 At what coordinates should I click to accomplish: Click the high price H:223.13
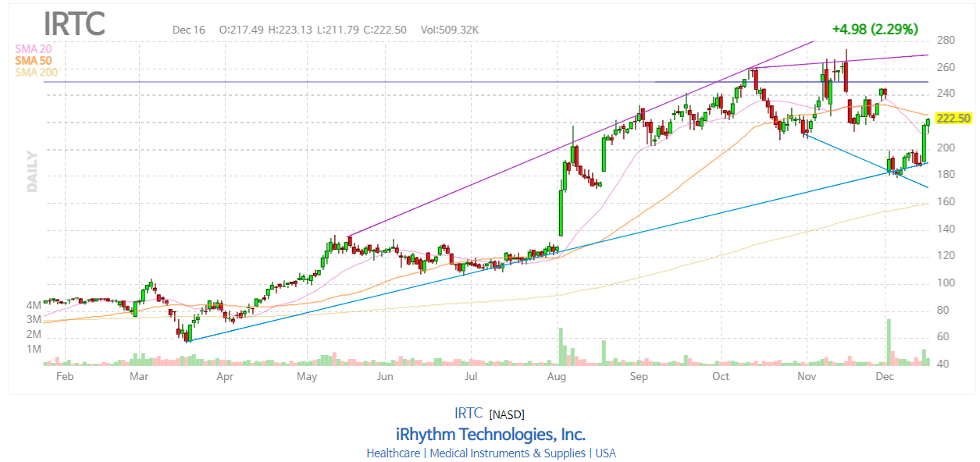pos(290,30)
